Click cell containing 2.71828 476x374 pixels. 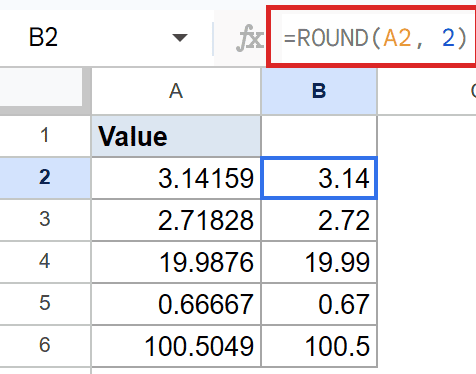pyautogui.click(x=176, y=220)
